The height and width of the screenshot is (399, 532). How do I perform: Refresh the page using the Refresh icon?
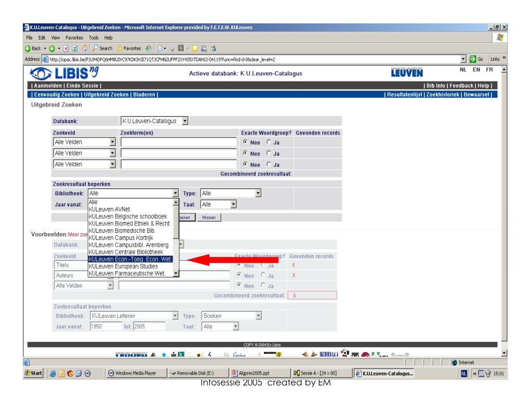tap(75, 48)
